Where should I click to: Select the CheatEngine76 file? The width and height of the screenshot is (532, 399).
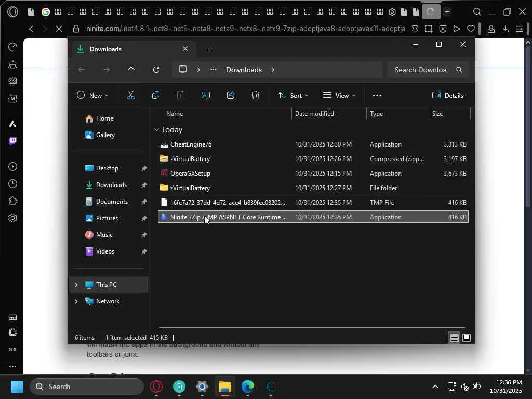[313, 144]
